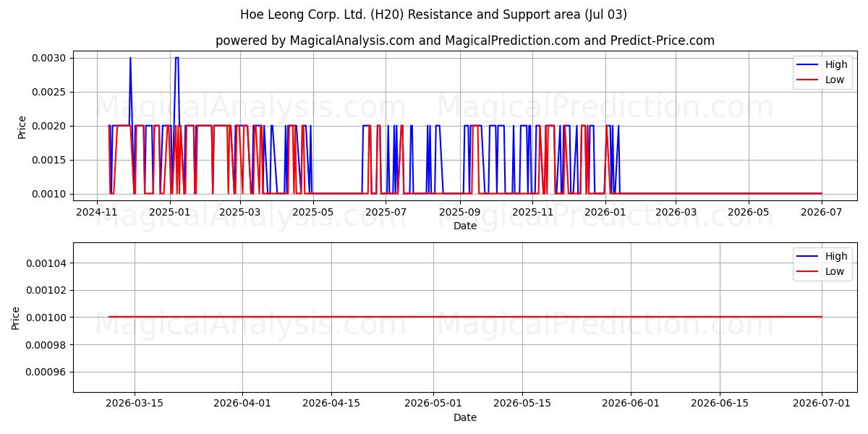This screenshot has width=868, height=434.
Task: Click the 'Price' y-axis label of bottom chart
Action: pyautogui.click(x=16, y=318)
